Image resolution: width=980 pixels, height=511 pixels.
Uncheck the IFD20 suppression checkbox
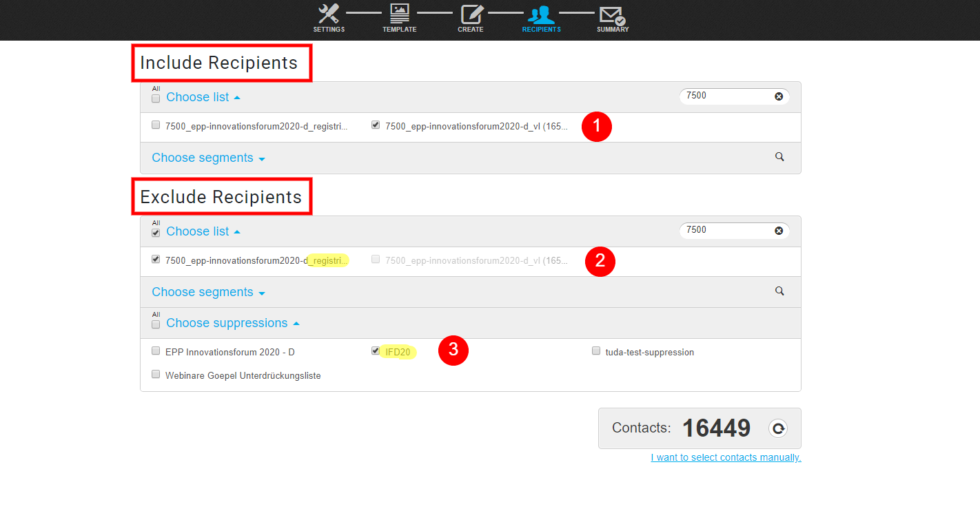click(x=376, y=351)
